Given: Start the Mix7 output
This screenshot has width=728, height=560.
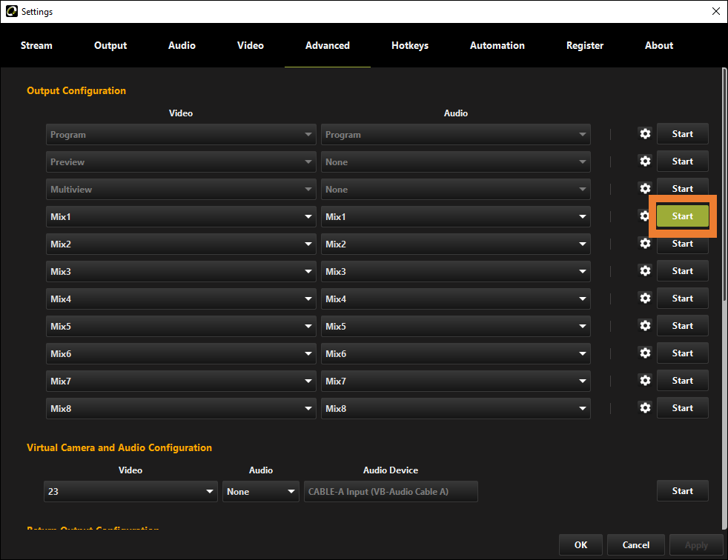Looking at the screenshot, I should click(683, 381).
